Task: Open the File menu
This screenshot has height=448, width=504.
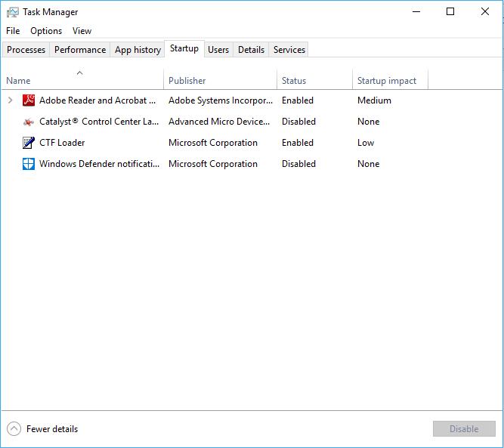Action: tap(13, 31)
